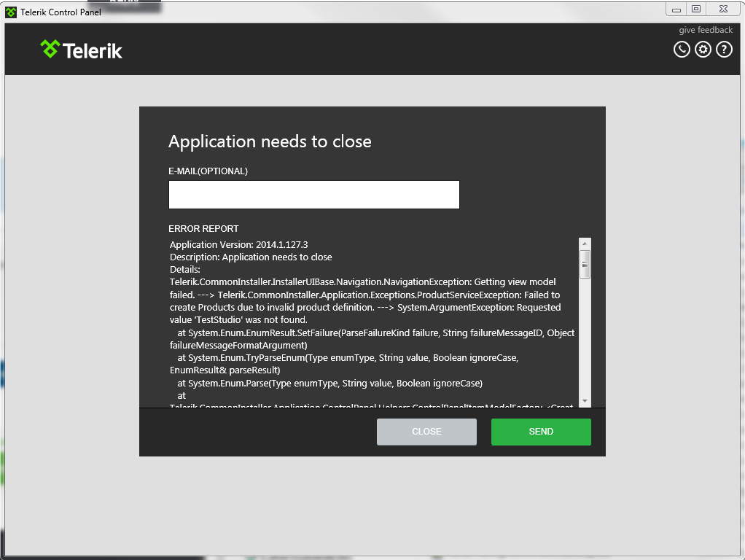Click the 'ERROR REPORT' heading

(x=203, y=229)
